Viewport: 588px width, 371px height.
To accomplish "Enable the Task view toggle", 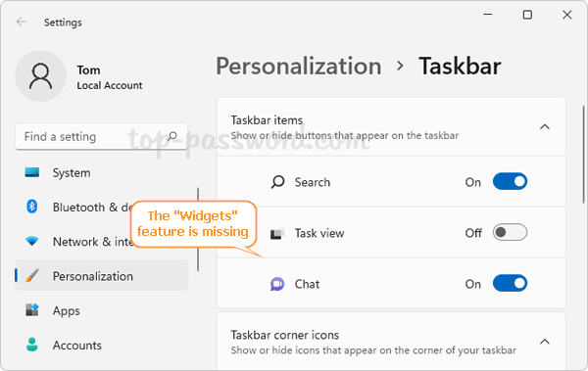I will [x=510, y=232].
